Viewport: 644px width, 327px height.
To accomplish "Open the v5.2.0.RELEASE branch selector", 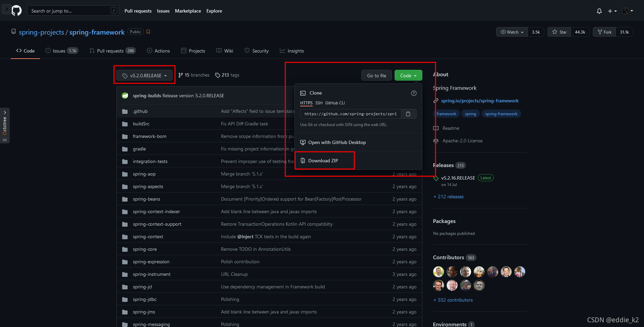I will click(145, 76).
